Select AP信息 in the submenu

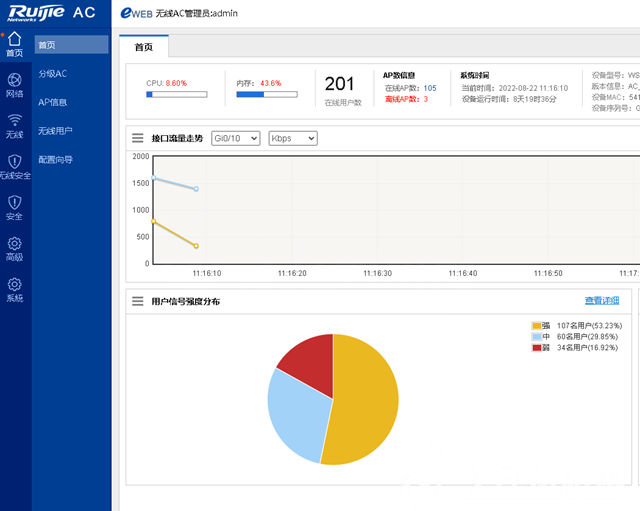52,102
